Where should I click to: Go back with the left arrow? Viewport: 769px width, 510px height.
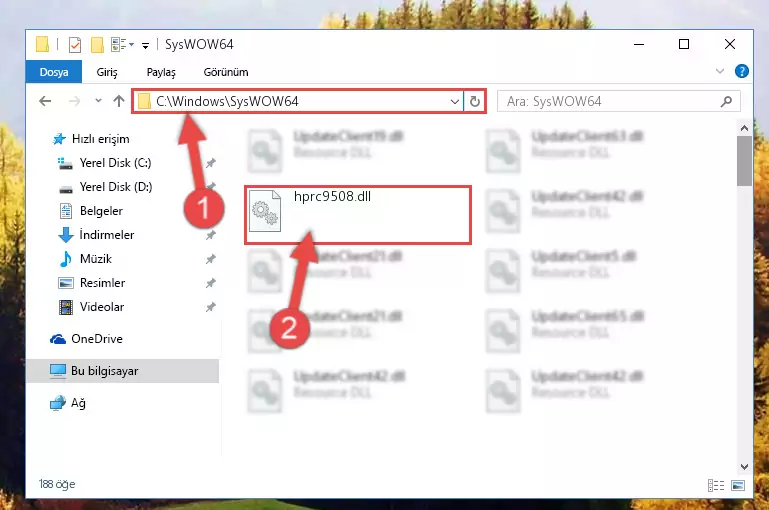pos(45,101)
